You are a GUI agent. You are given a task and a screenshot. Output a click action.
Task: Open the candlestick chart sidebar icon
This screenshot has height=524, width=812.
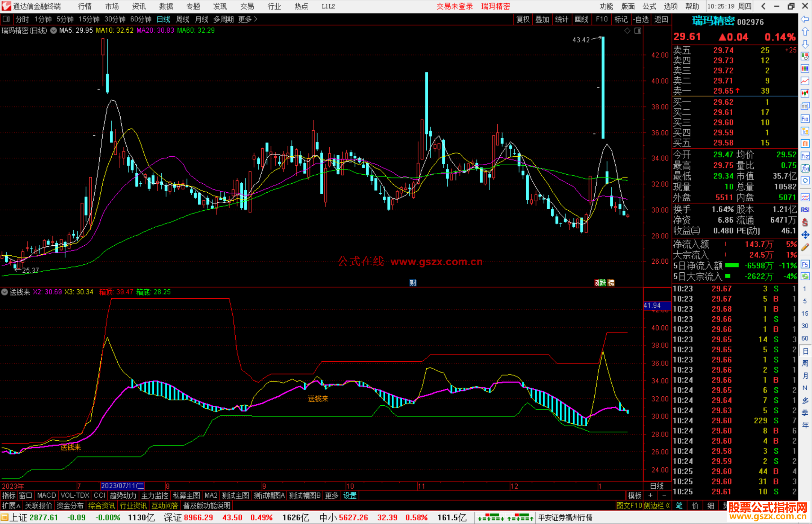tap(805, 93)
